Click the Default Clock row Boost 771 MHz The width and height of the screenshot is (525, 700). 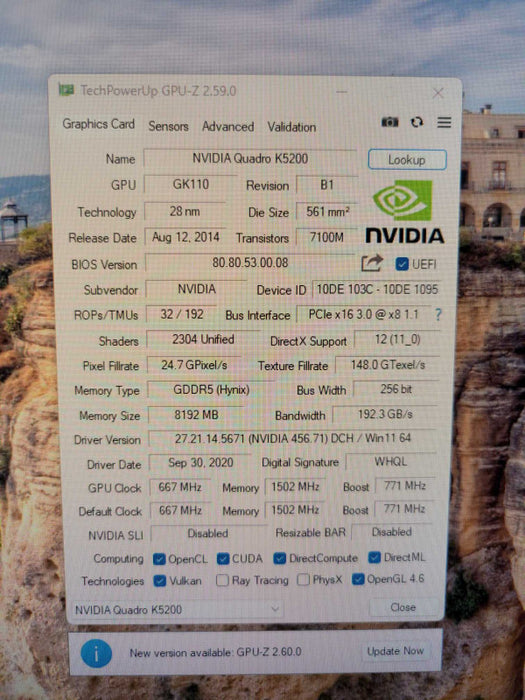pos(404,509)
